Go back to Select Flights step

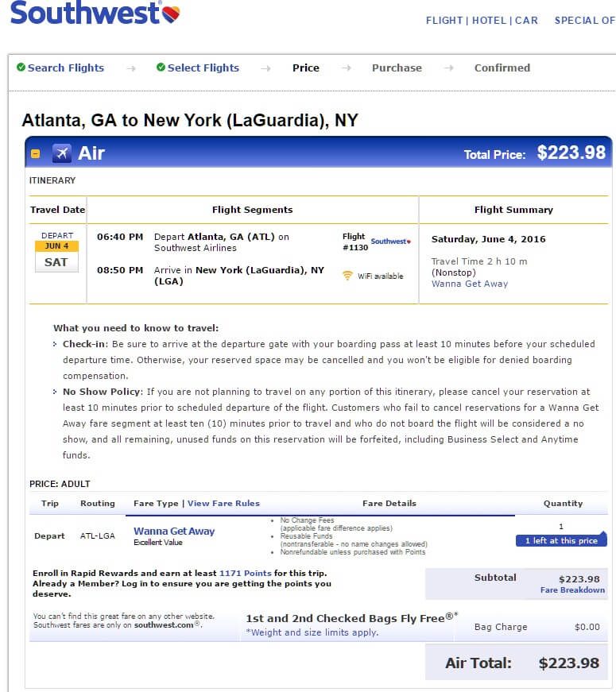203,68
